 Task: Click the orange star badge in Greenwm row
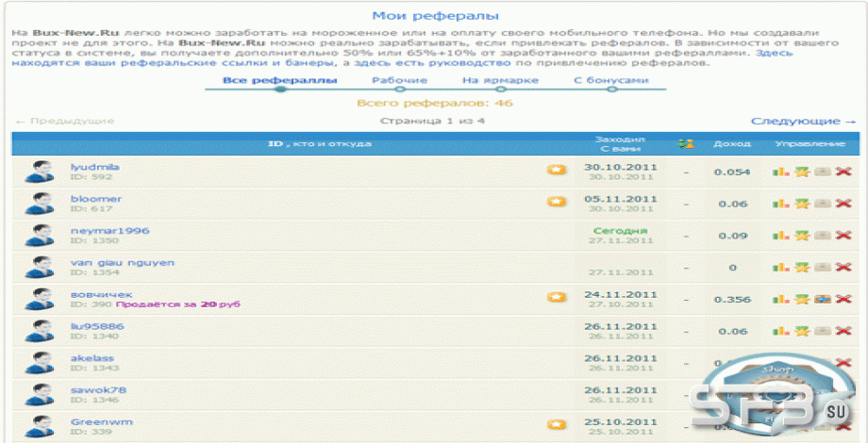(x=557, y=424)
